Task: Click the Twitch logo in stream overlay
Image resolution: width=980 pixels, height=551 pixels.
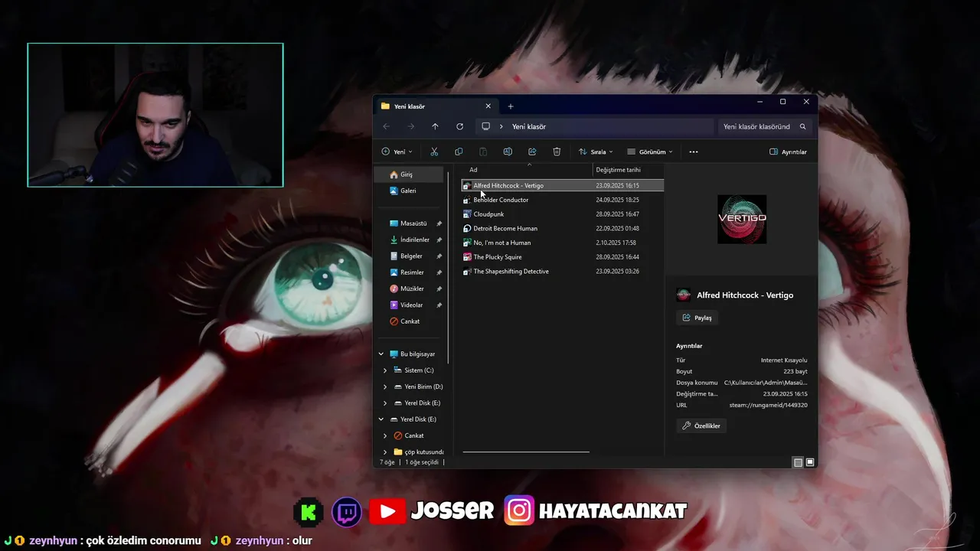Action: [347, 511]
